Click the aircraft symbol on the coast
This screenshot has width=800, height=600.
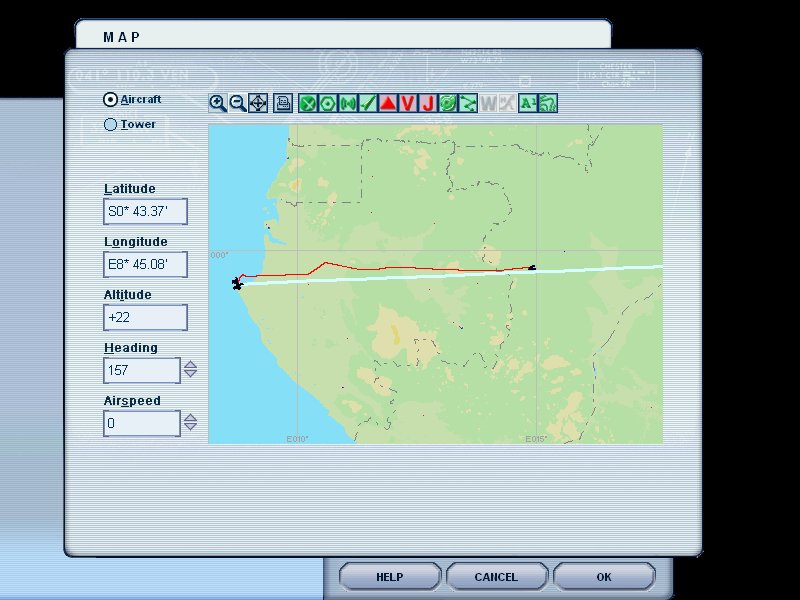237,284
